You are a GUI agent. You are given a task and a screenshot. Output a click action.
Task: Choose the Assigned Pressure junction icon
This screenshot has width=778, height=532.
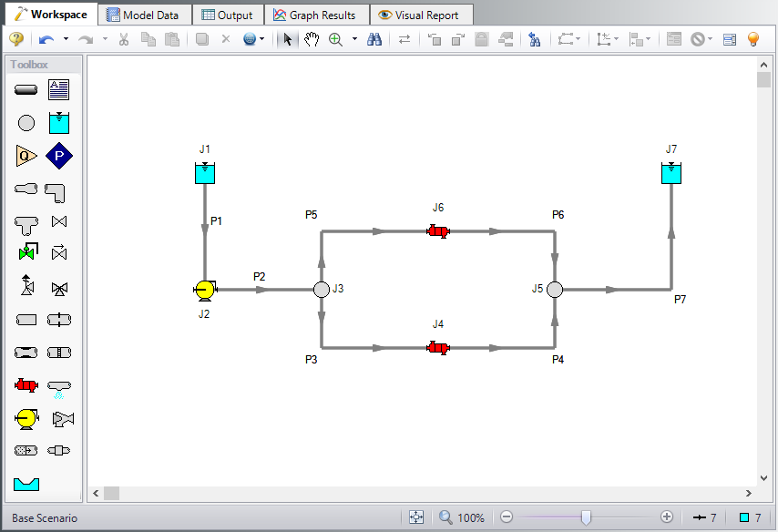[x=59, y=156]
